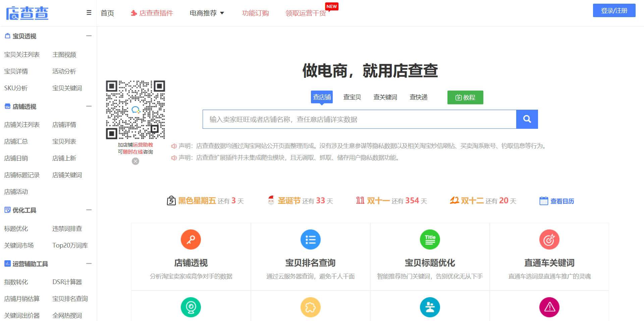Open 功能订购 in the top navigation
Viewport: 644px width, 321px height.
pos(255,13)
